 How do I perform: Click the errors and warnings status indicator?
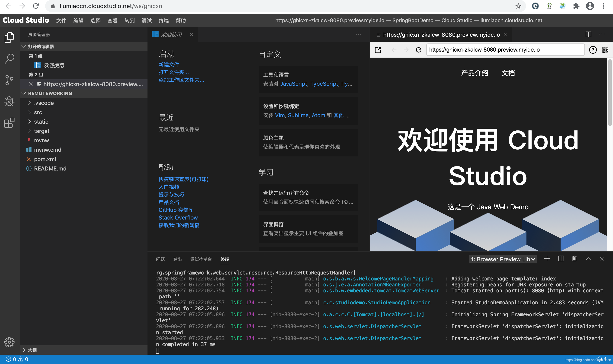17,359
